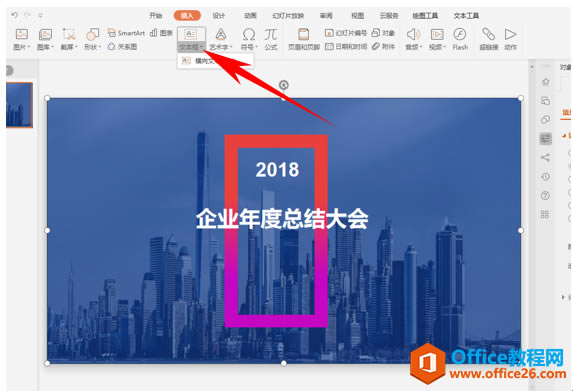Click the 视频 (Video) icon

coord(437,34)
